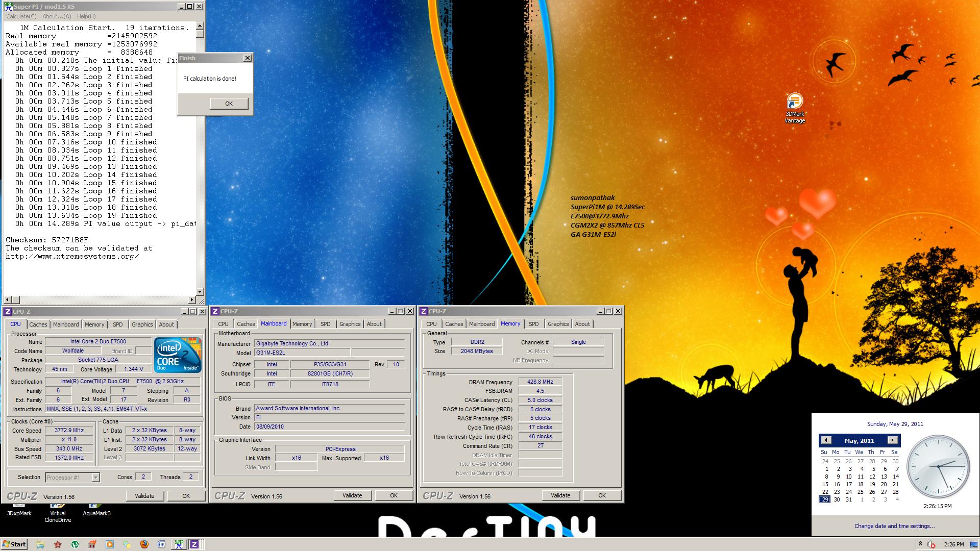
Task: Click OK in right CPU-Z window
Action: (x=602, y=495)
